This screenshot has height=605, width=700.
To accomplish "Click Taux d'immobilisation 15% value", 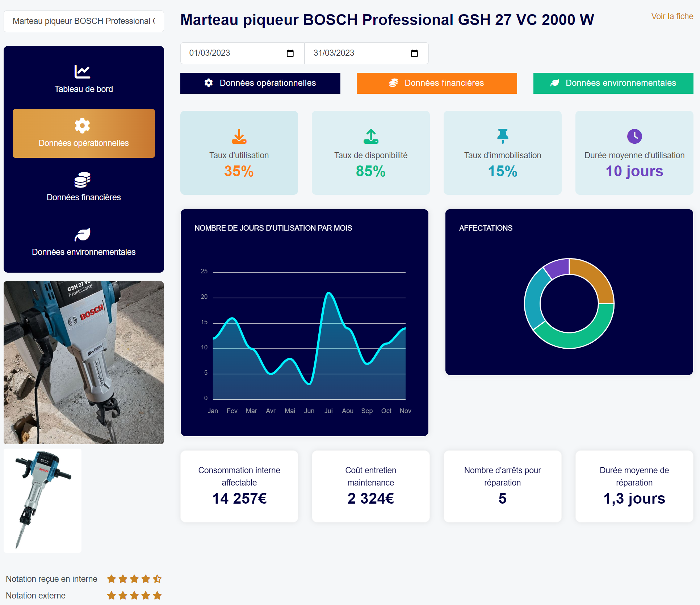I will point(503,171).
